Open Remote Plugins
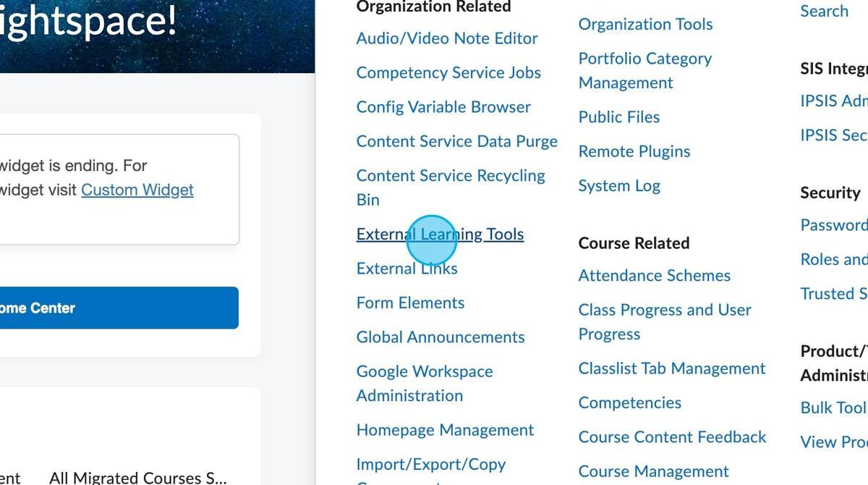The width and height of the screenshot is (868, 485). [x=634, y=151]
